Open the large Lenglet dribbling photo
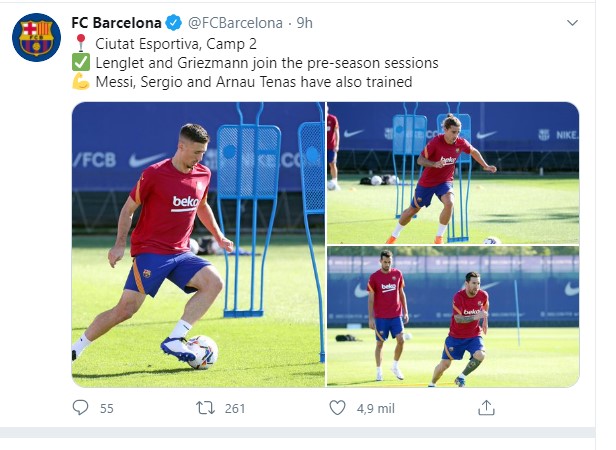Screen dimensions: 616x450 pyautogui.click(x=198, y=244)
